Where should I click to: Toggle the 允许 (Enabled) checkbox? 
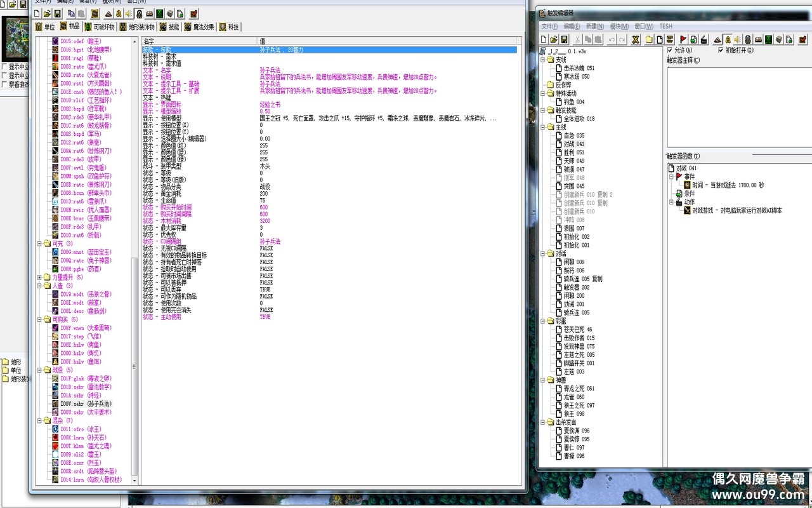pyautogui.click(x=671, y=50)
